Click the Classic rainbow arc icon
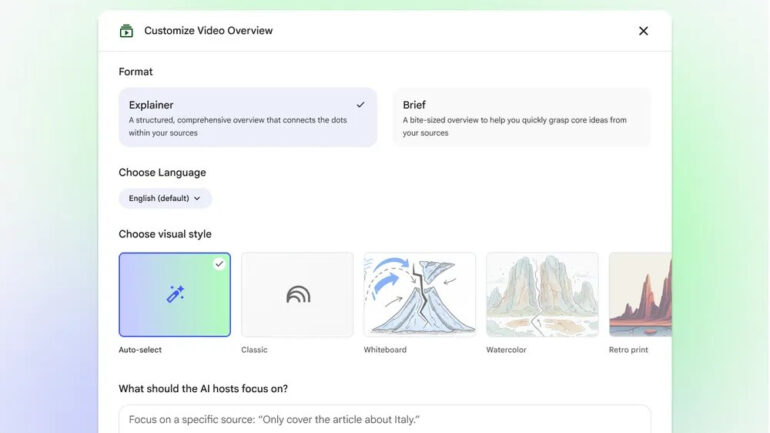This screenshot has height=433, width=770. (x=297, y=294)
